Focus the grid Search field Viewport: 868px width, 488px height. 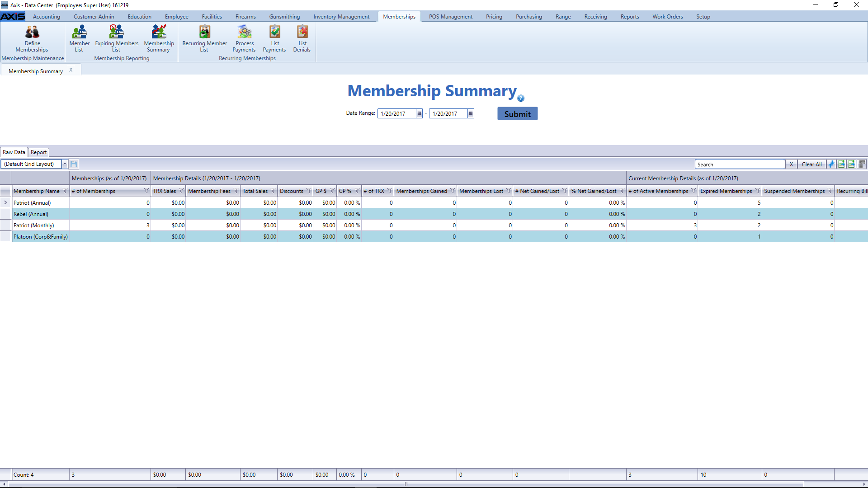(740, 164)
